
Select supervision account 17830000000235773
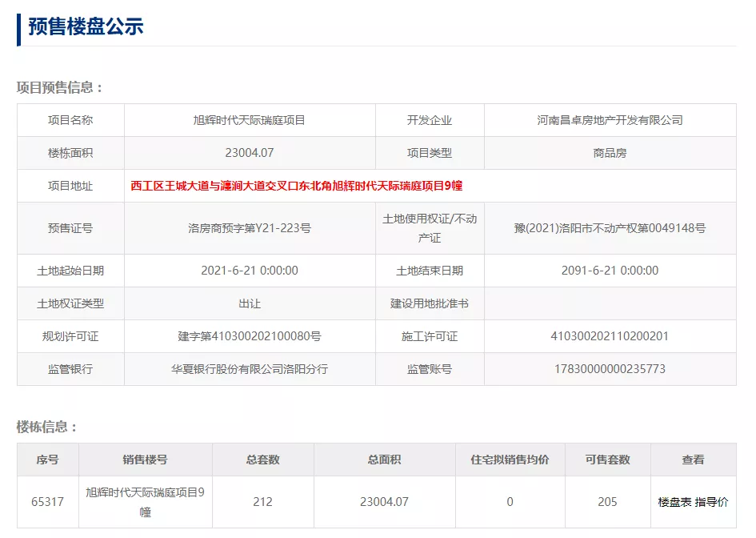(610, 369)
